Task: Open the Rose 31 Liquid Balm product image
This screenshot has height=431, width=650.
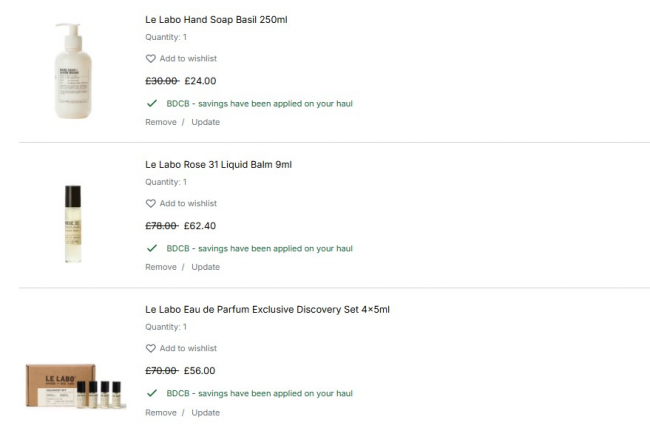Action: (72, 223)
